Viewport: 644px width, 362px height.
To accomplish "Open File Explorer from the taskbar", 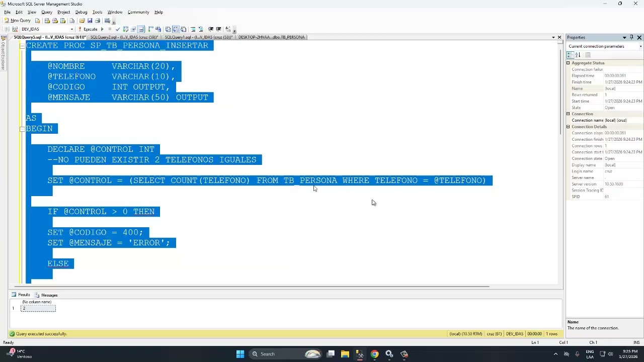I will [x=345, y=354].
